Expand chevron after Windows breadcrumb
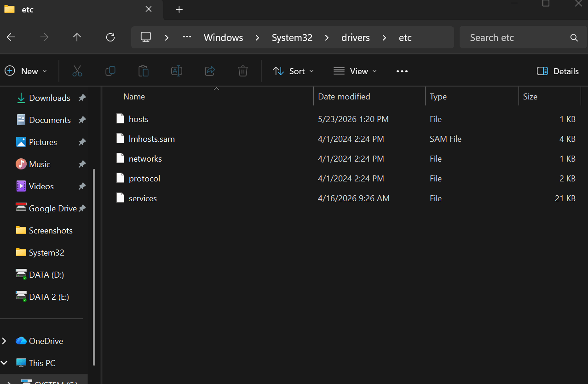Viewport: 588px width, 384px height. [257, 38]
